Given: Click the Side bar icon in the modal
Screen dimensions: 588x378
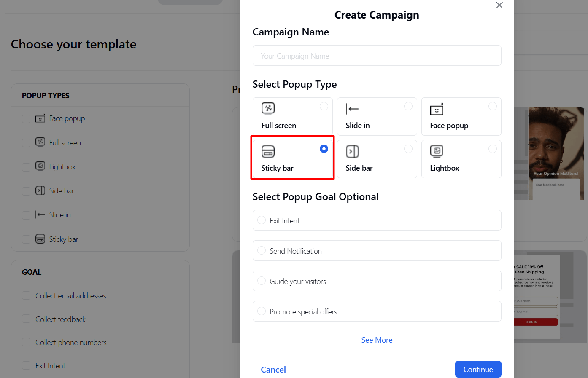Looking at the screenshot, I should 352,151.
